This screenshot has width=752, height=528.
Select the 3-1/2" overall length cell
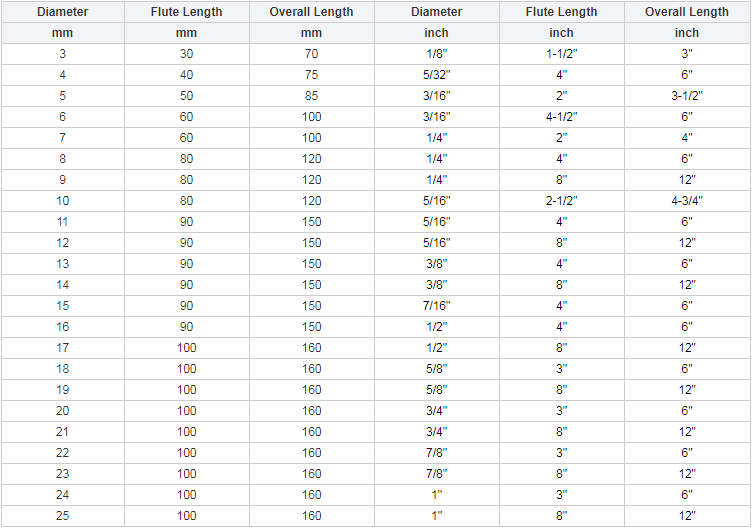(x=686, y=95)
